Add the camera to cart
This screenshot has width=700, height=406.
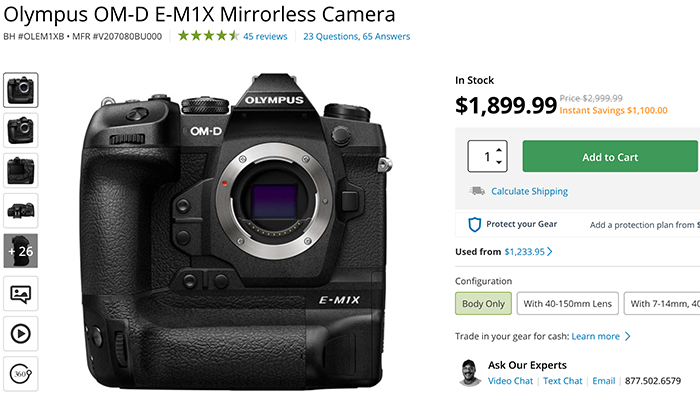point(610,157)
